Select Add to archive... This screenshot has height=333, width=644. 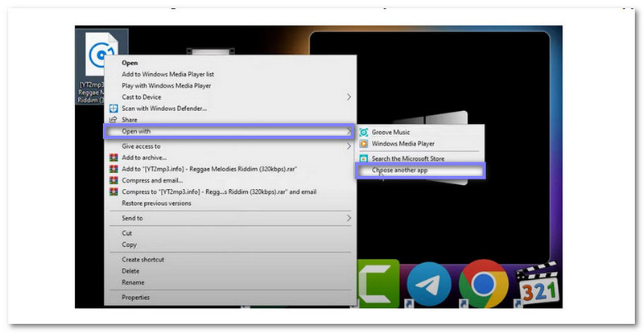(144, 158)
